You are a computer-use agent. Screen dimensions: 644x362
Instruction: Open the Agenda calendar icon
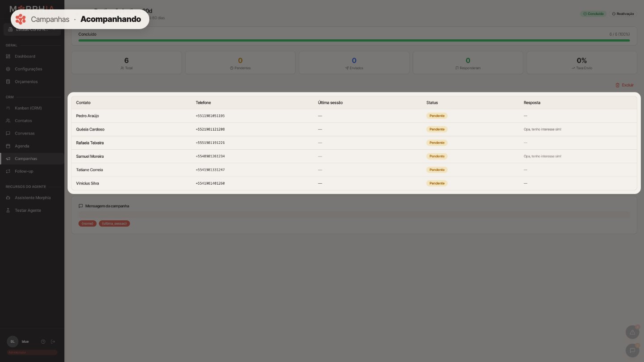[x=8, y=146]
